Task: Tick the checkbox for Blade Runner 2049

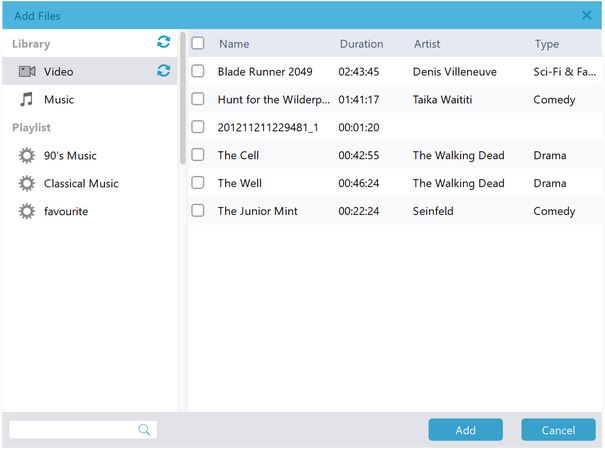Action: pos(198,71)
